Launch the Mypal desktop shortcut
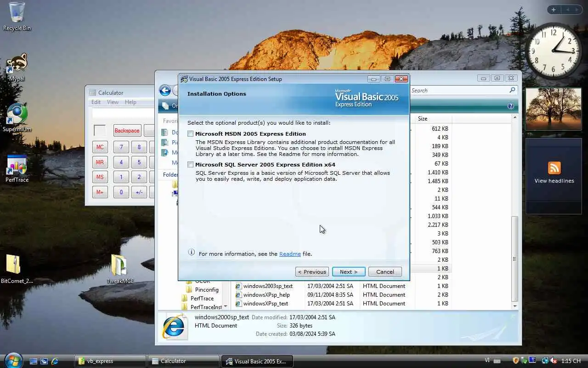Image resolution: width=588 pixels, height=368 pixels. point(17,68)
